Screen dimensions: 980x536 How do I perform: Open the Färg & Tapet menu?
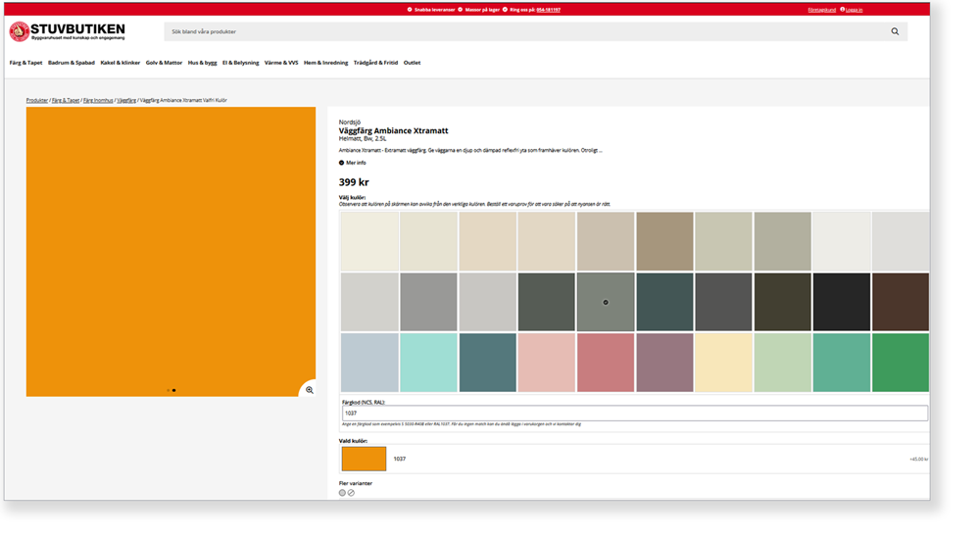(x=25, y=63)
